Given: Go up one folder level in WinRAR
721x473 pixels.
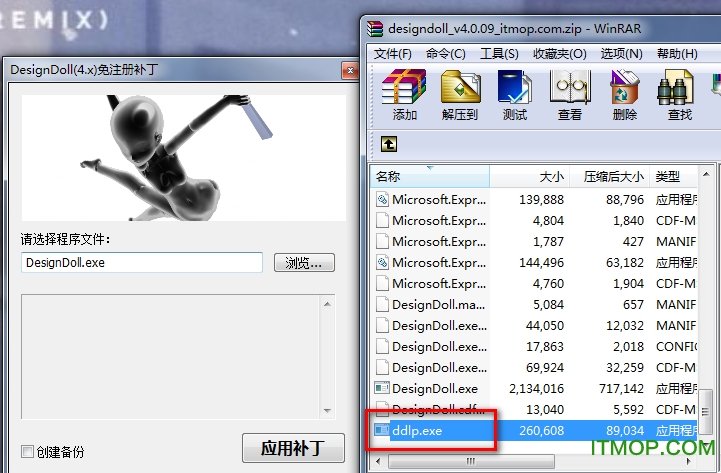Looking at the screenshot, I should [389, 144].
